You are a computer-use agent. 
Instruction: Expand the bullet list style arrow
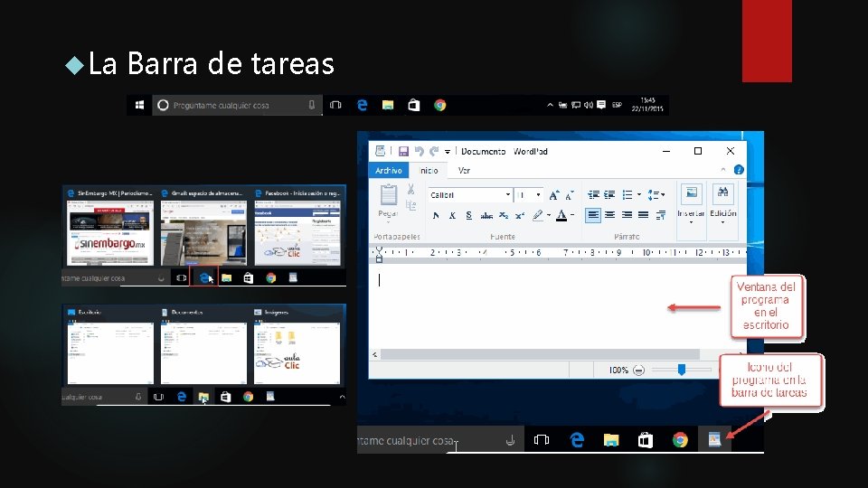tap(639, 195)
